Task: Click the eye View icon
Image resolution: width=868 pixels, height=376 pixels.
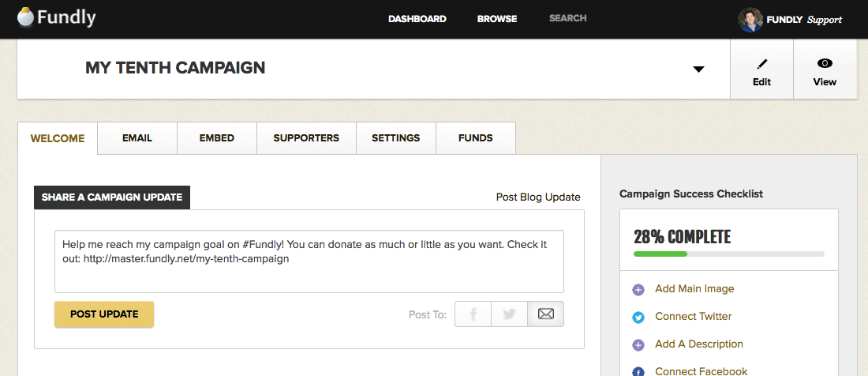Action: coord(825,64)
